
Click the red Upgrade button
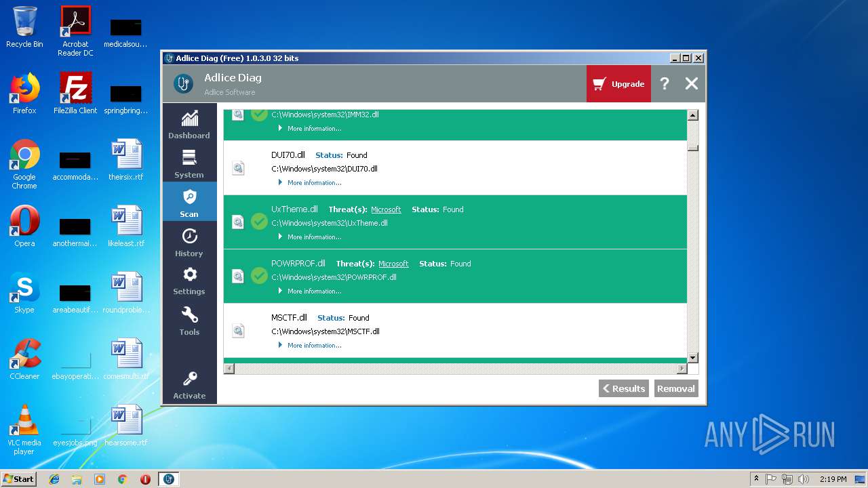tap(618, 83)
